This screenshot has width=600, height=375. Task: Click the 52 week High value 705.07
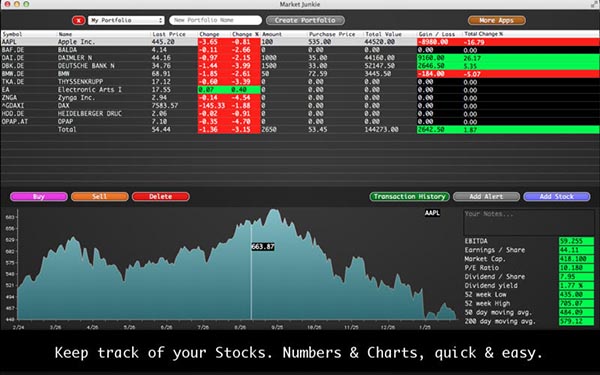pyautogui.click(x=576, y=303)
